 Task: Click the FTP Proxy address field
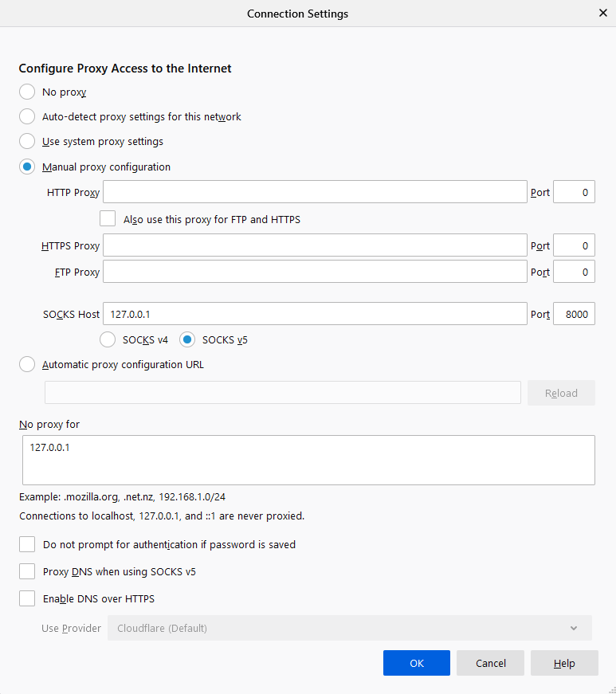315,272
